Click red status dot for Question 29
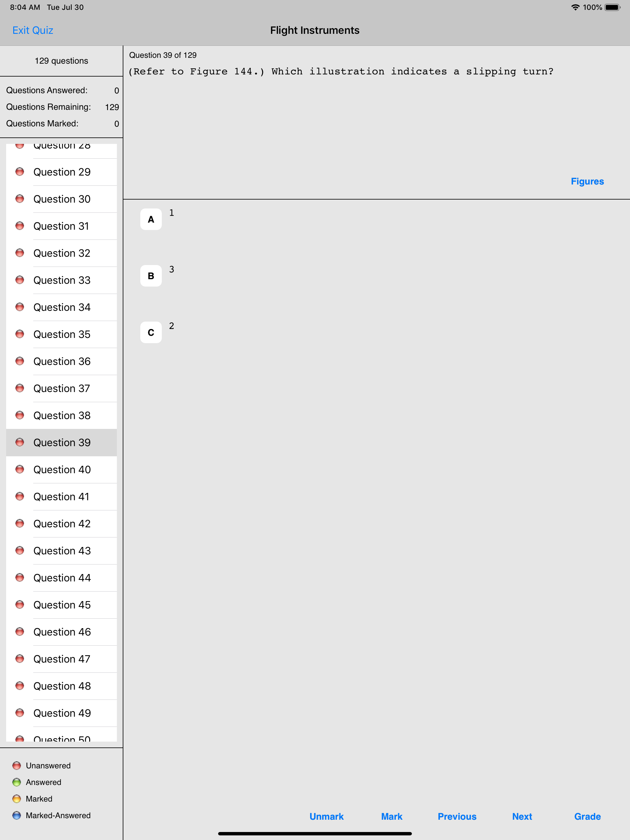 pos(20,172)
